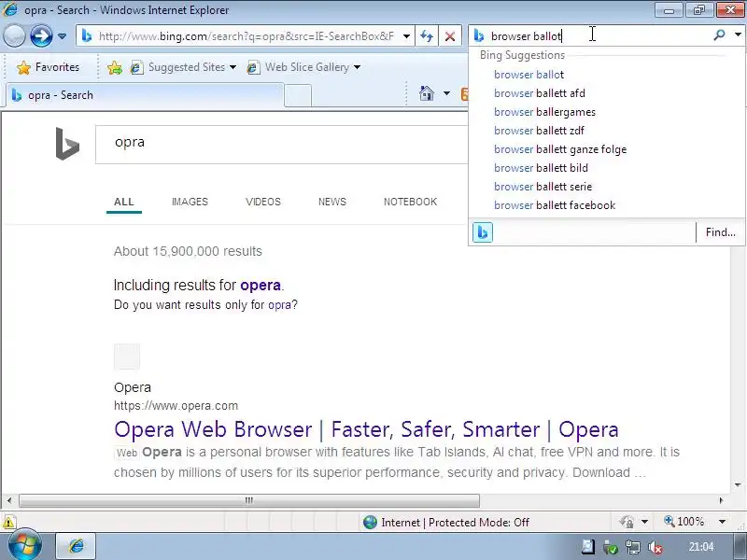Click the Internet zone globe icon

tap(370, 523)
